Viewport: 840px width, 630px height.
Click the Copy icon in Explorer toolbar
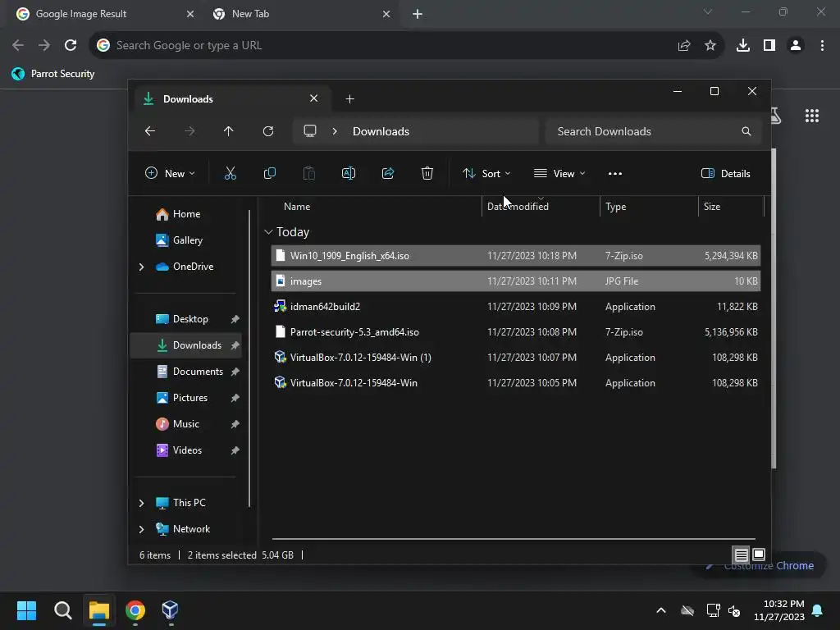pos(269,174)
